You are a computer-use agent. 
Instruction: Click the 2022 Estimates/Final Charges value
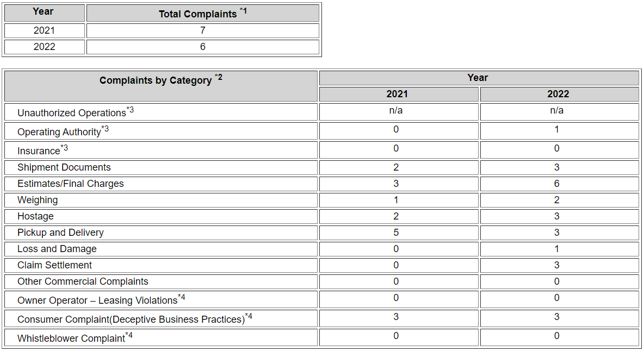click(x=556, y=184)
